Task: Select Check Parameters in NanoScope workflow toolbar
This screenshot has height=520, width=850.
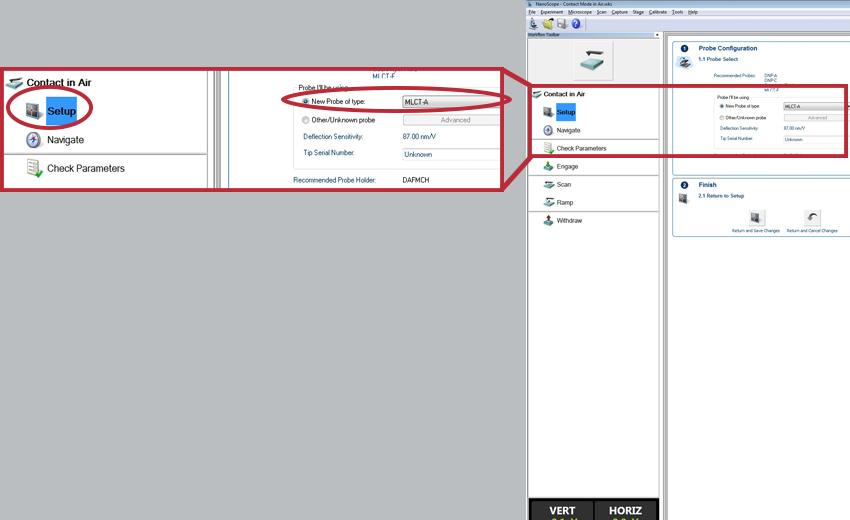Action: pyautogui.click(x=581, y=148)
